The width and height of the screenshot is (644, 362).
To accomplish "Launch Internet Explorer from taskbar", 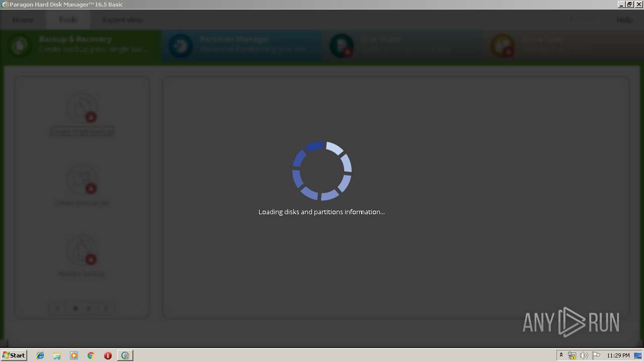I will (x=40, y=355).
